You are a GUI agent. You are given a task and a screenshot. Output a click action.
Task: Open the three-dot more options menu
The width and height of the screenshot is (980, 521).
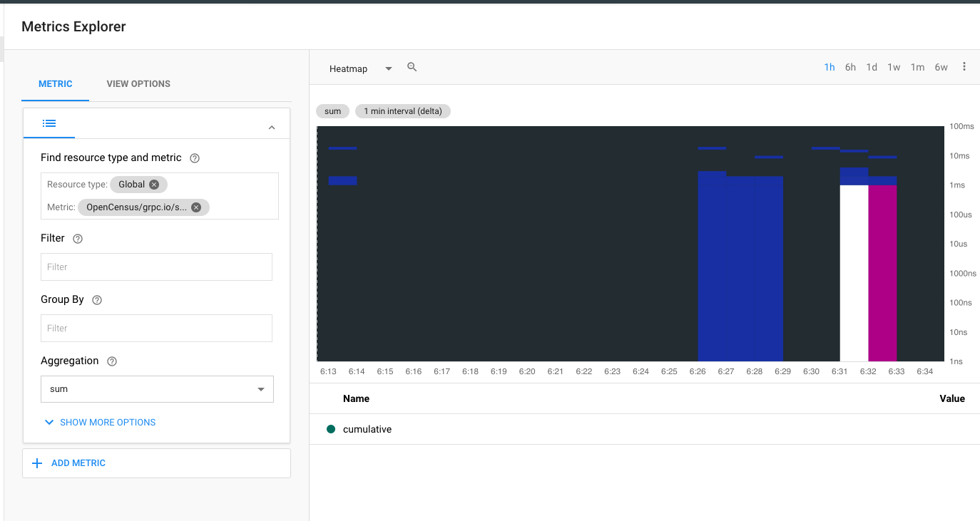click(x=964, y=67)
